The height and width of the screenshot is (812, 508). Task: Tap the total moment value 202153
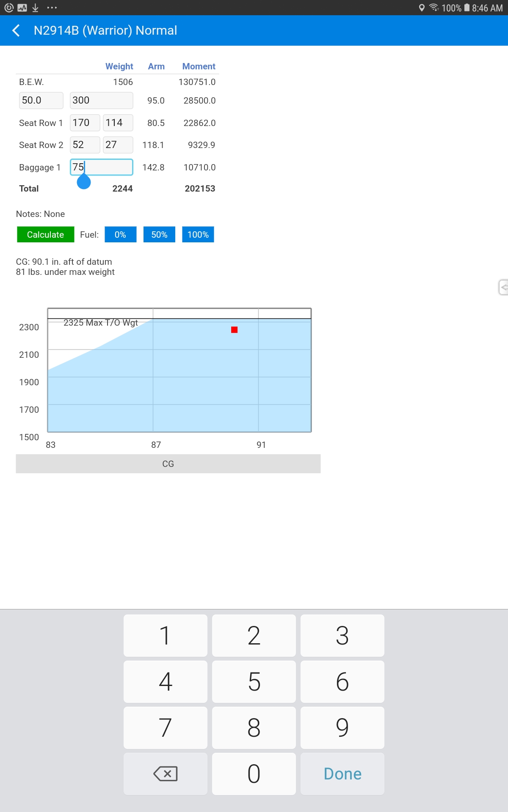tap(200, 189)
